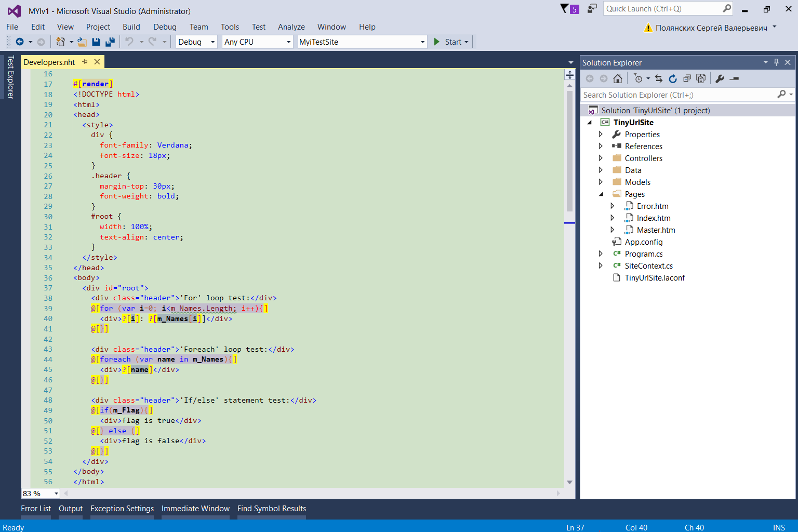Click the Show All Files icon
The image size is (798, 532).
point(701,78)
